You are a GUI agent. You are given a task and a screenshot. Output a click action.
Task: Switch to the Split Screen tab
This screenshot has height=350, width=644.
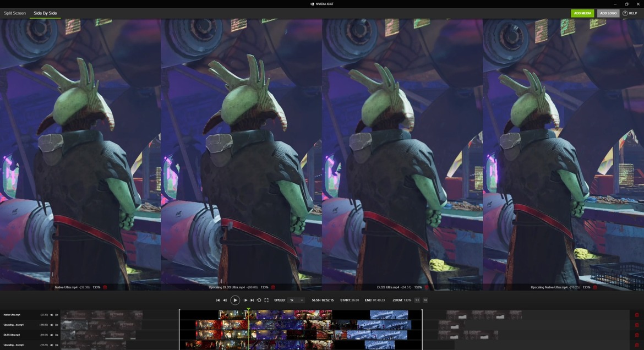[15, 13]
